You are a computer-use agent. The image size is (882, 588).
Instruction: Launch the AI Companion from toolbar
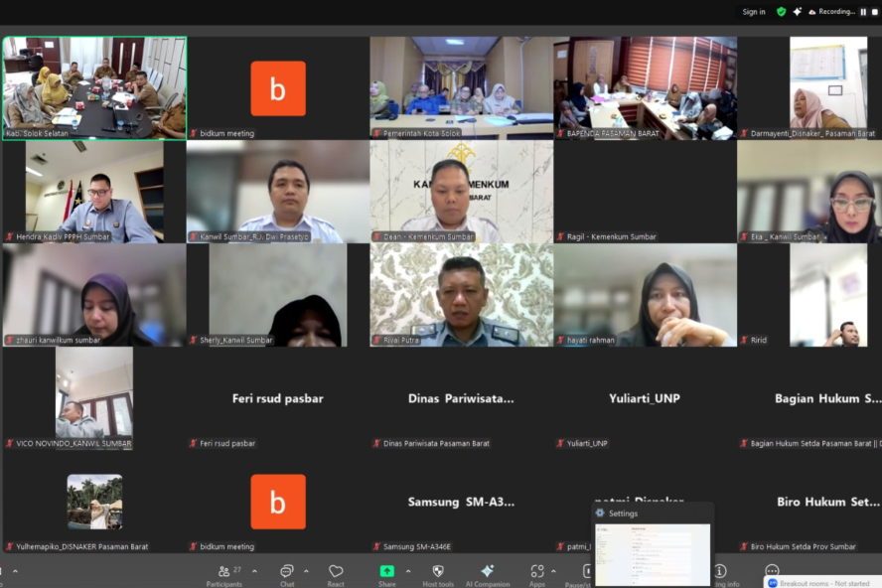488,573
